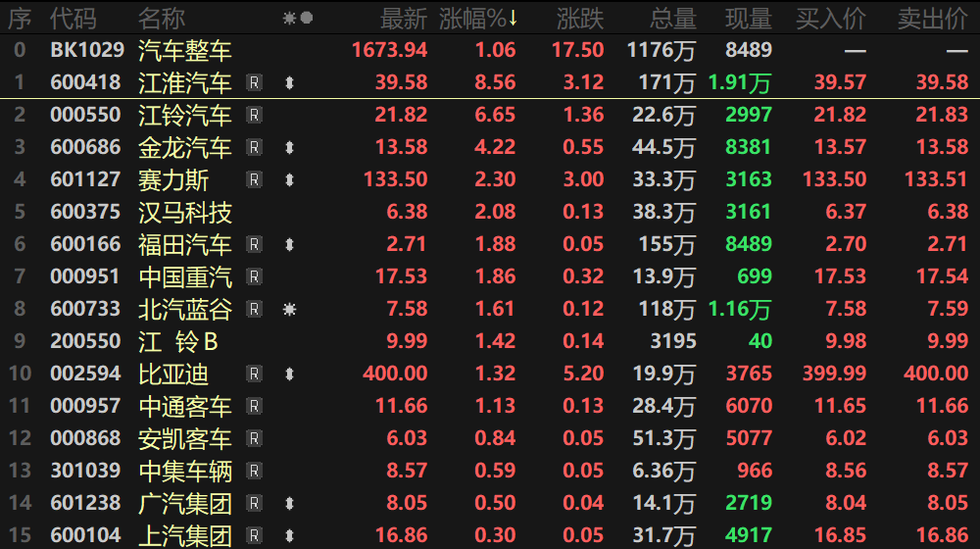Screen dimensions: 980x549
Task: Click the up-down marker icon beside 比亚迪
Action: pyautogui.click(x=289, y=374)
